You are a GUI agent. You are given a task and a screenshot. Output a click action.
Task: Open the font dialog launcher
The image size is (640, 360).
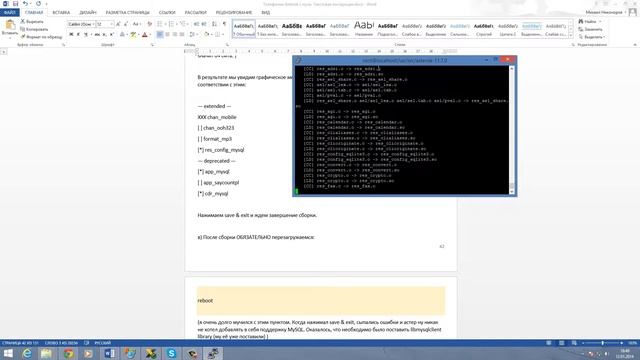152,45
